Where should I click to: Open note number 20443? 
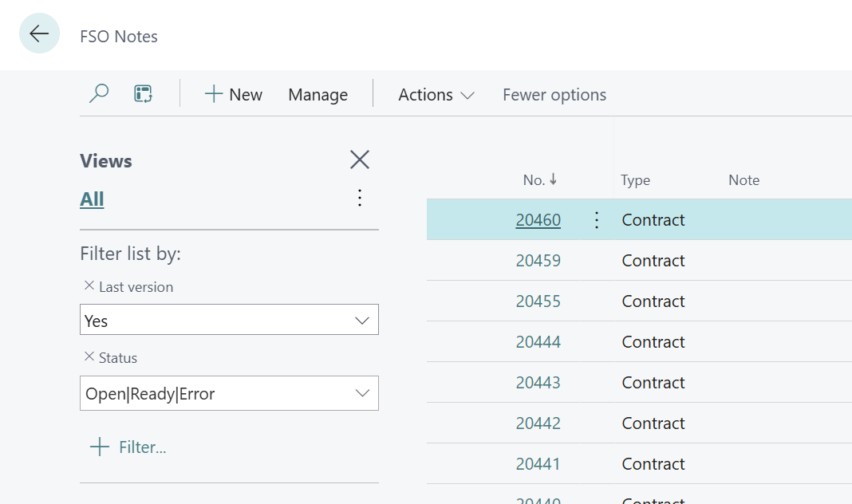pos(538,383)
